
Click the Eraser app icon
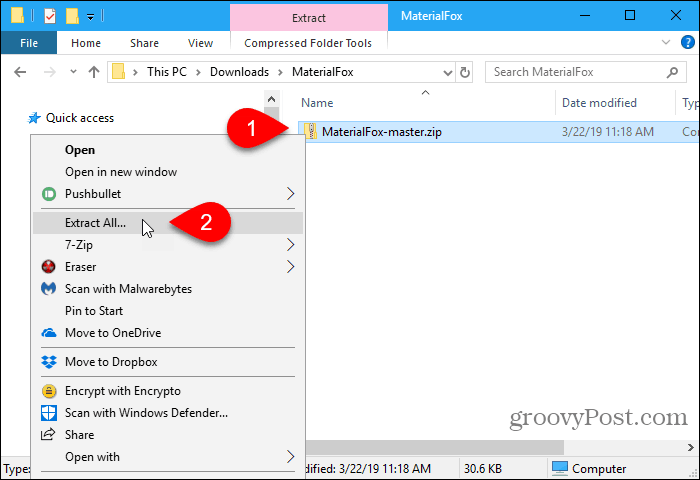pyautogui.click(x=48, y=267)
